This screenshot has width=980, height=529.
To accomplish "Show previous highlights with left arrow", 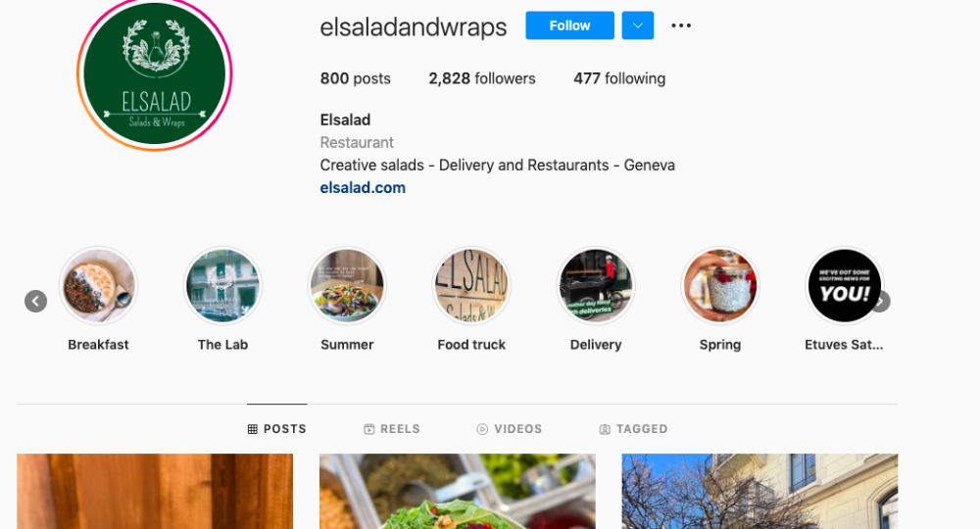I will 35,302.
